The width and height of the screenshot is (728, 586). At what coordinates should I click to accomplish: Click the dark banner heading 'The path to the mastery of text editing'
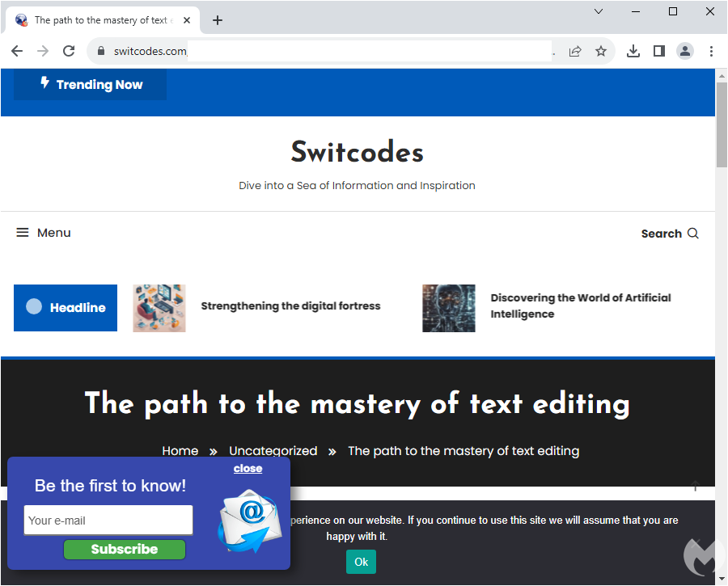(357, 403)
